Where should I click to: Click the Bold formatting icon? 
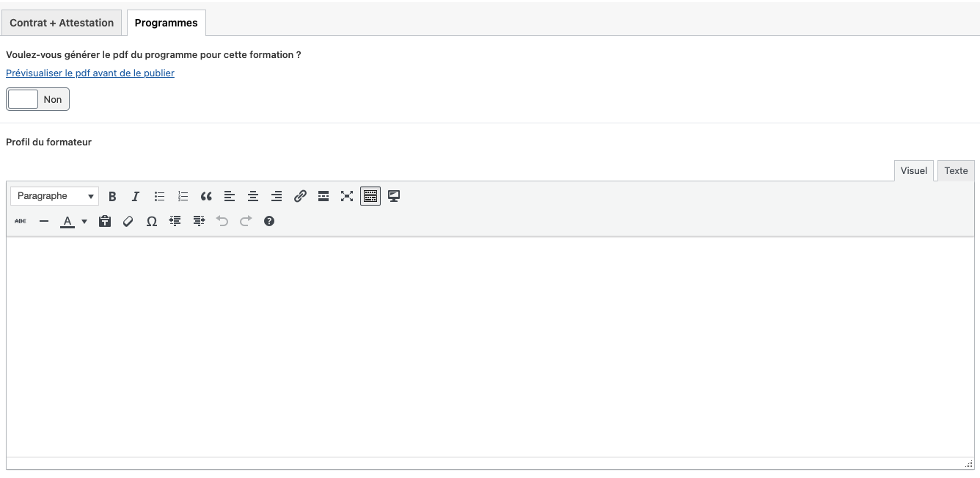112,196
